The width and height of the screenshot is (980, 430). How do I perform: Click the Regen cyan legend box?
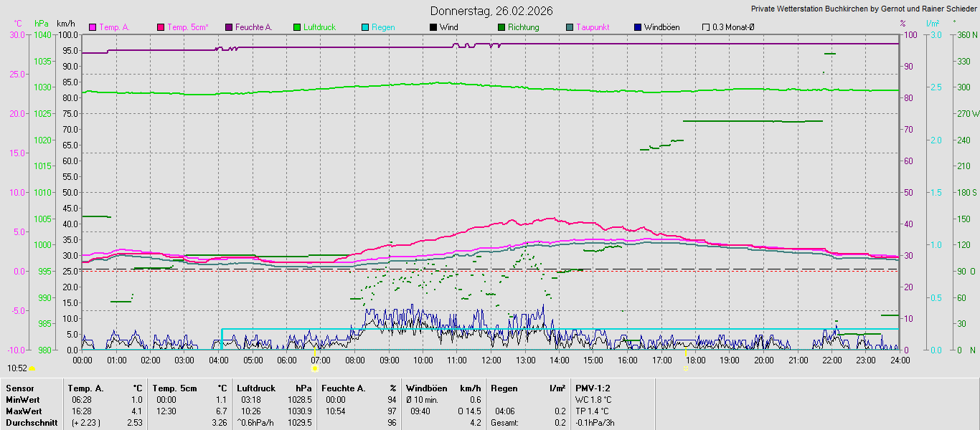[365, 27]
